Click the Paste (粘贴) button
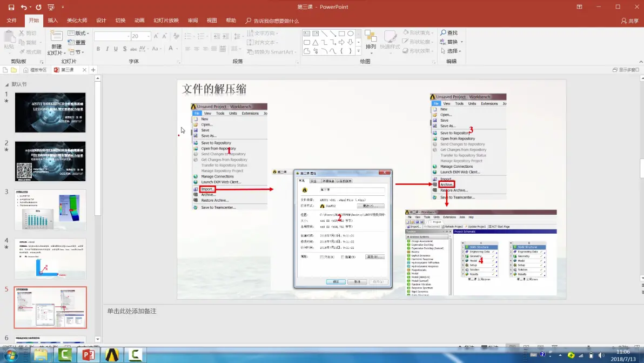The width and height of the screenshot is (644, 363). tap(9, 42)
